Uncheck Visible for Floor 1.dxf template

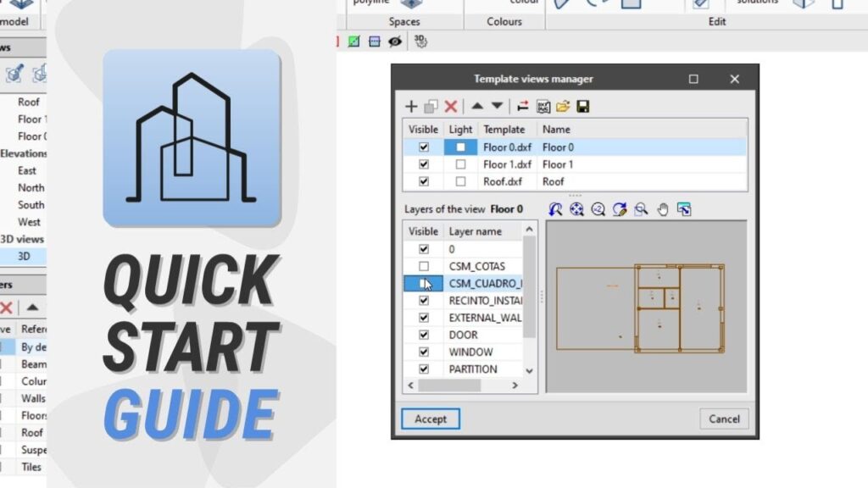pos(424,164)
